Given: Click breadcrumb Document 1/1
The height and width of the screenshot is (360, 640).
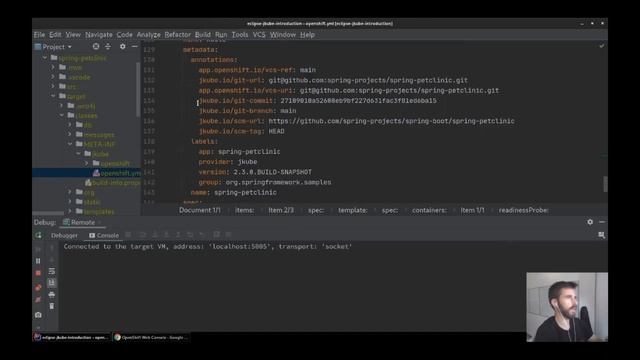Looking at the screenshot, I should click(200, 210).
